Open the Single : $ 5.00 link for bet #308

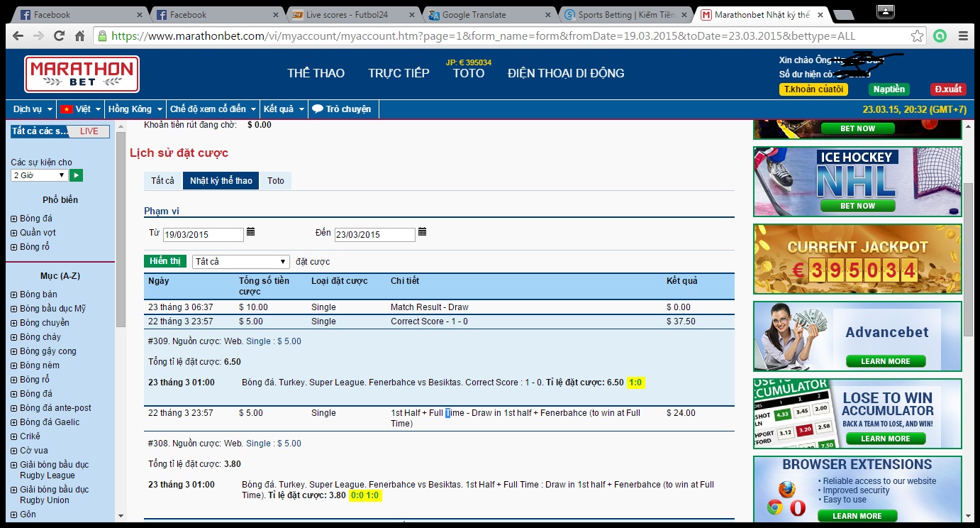(274, 444)
